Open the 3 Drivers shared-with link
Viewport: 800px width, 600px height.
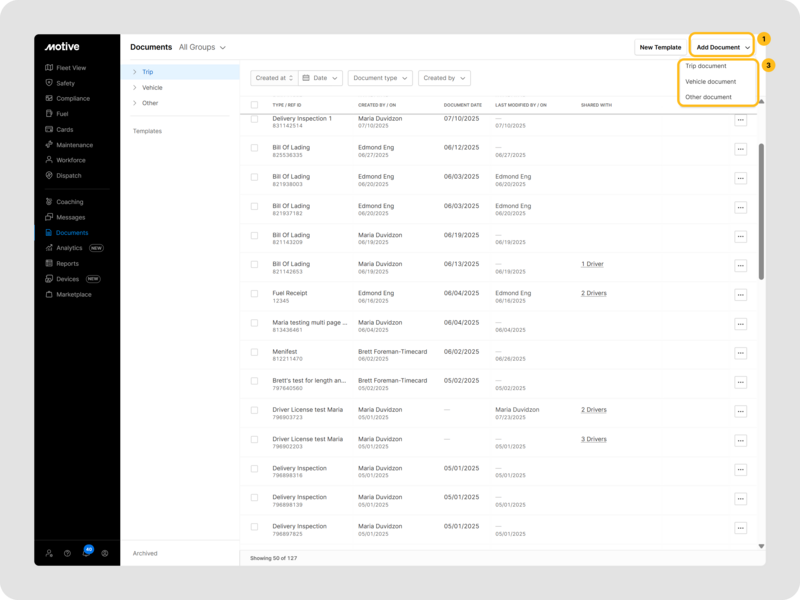tap(594, 439)
